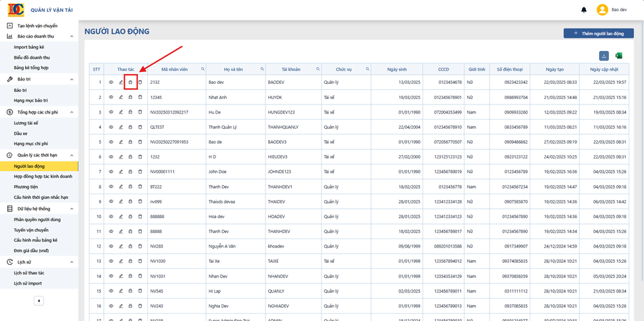
Task: Lock the Nhat Anh account
Action: [131, 97]
